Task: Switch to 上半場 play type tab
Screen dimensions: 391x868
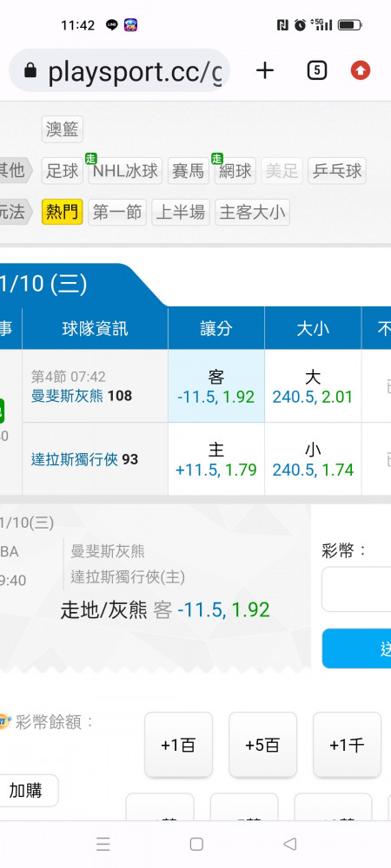Action: point(181,212)
